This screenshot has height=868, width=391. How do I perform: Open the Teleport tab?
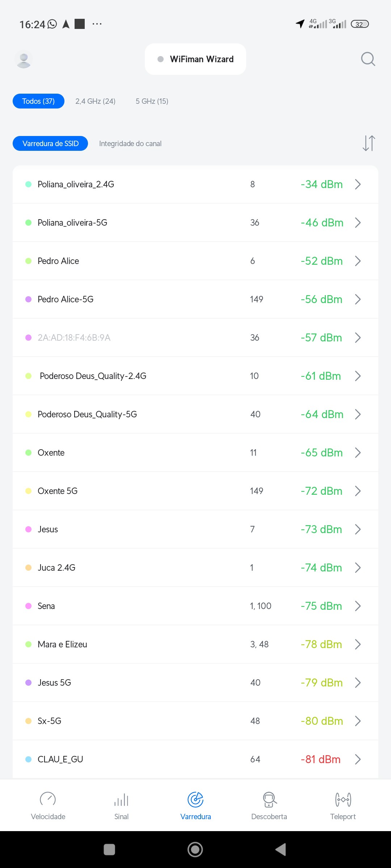343,805
